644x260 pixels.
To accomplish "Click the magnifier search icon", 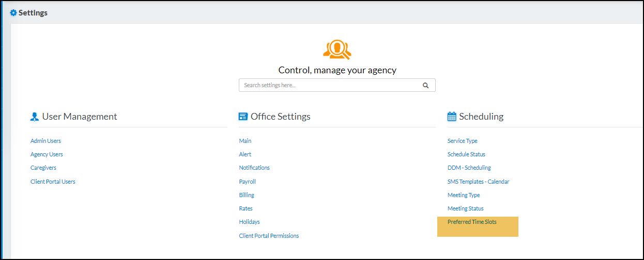I will coord(425,86).
